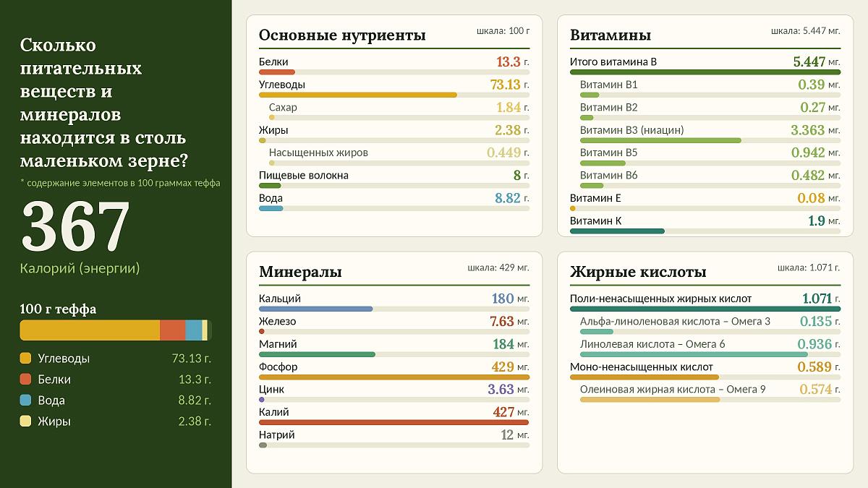Click the 429 value for Фосфор

point(503,367)
